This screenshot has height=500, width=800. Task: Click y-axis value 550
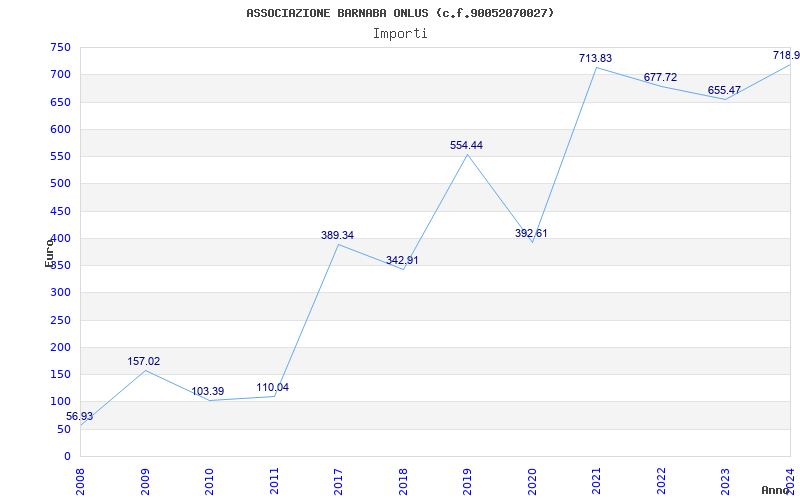60,157
